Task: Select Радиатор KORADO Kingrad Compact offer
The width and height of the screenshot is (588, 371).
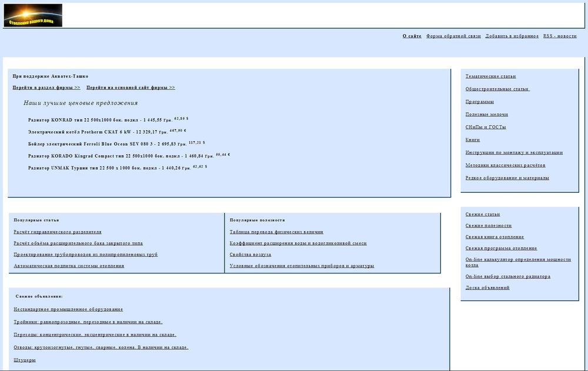Action: [129, 156]
